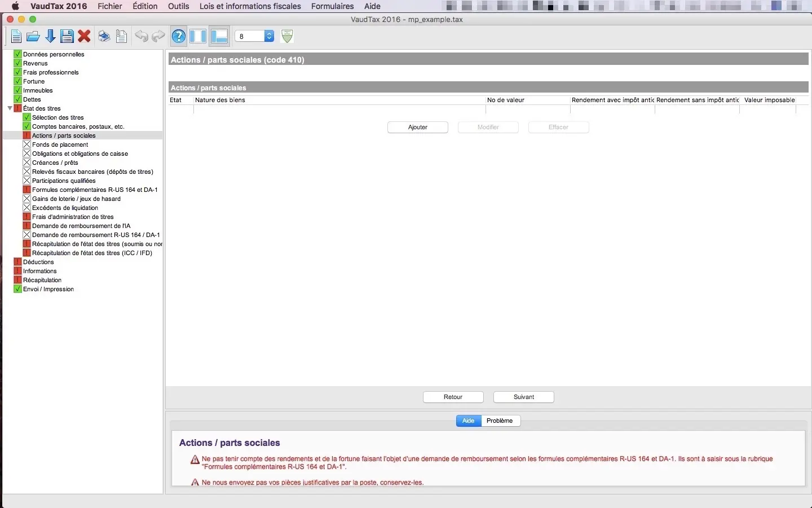Select Fonds de placement item

click(60, 144)
